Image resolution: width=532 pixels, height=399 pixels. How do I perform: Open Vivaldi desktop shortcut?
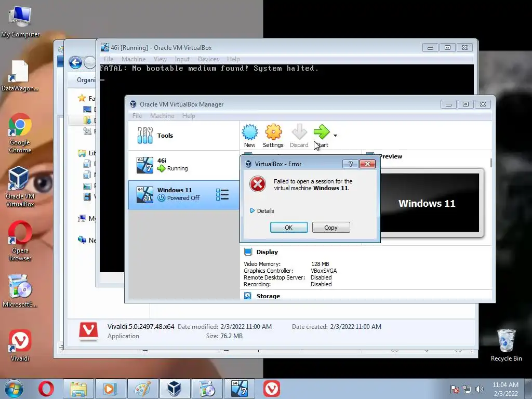coord(20,345)
